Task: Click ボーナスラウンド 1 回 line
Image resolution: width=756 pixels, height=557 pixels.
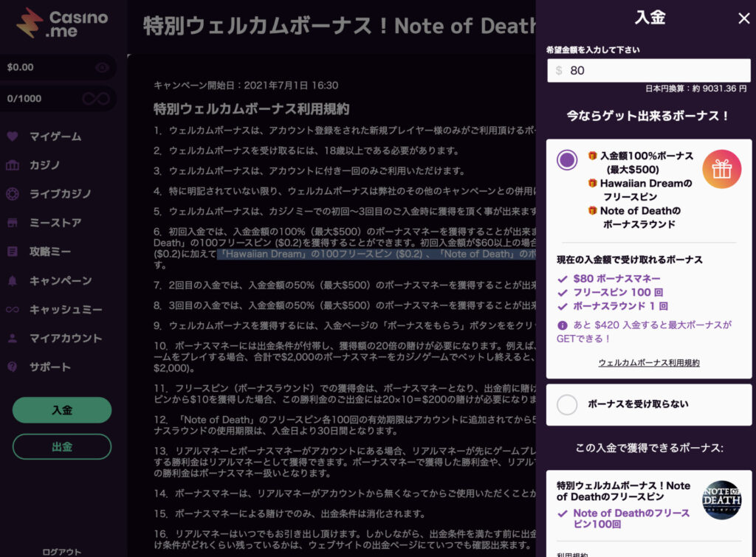Action: (x=620, y=306)
